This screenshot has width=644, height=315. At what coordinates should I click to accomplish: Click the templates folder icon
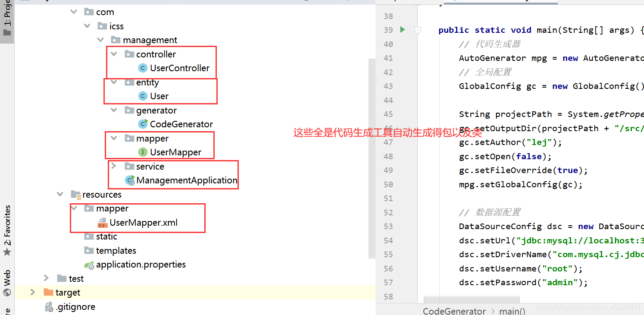[89, 250]
